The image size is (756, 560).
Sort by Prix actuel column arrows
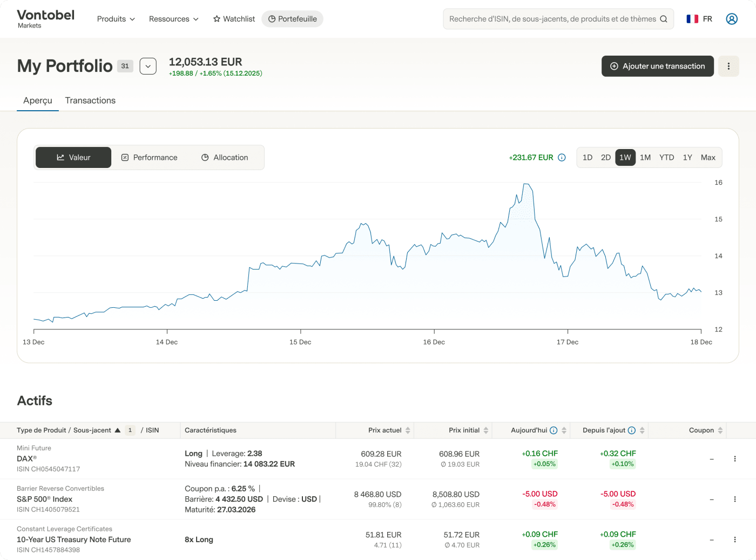tap(408, 430)
